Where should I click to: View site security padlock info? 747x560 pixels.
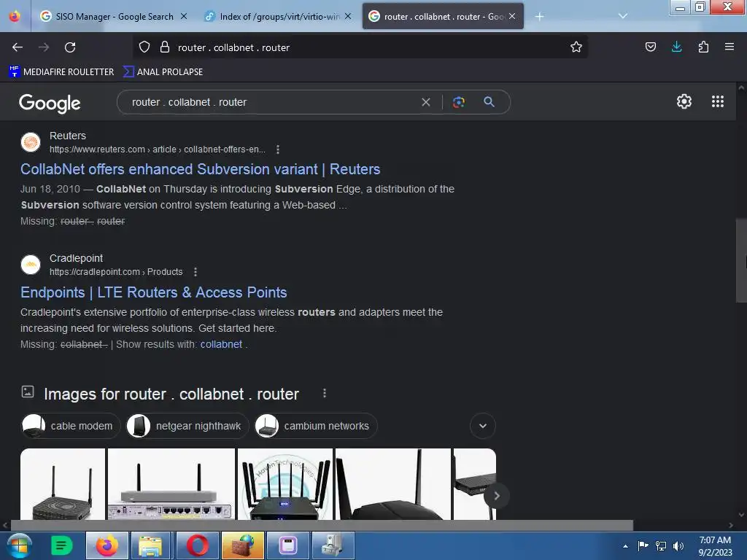point(165,47)
